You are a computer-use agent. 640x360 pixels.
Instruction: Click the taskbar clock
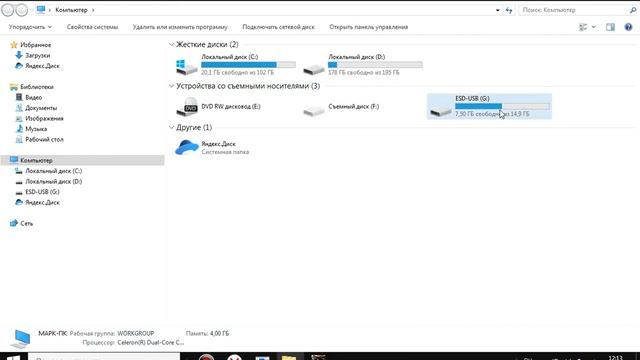(616, 357)
